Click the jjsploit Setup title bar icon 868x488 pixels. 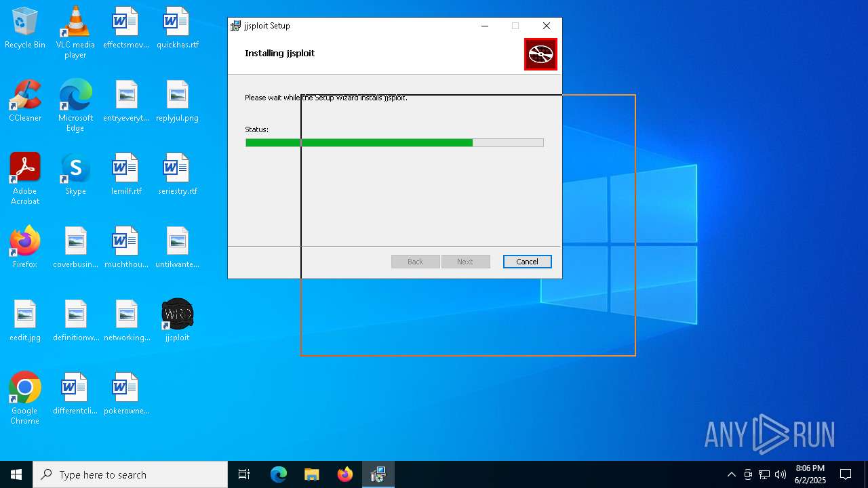[236, 26]
